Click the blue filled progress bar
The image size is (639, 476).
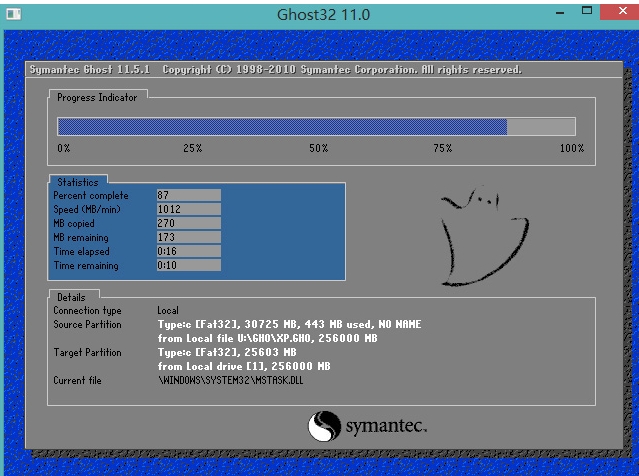(x=282, y=126)
